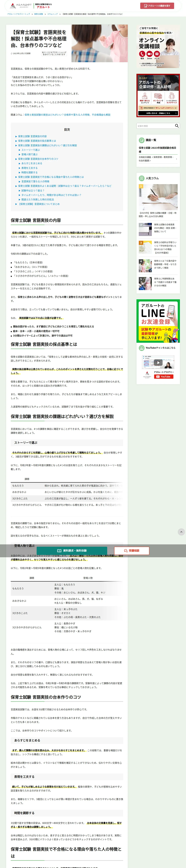The image size is (186, 868).
Task: Click the 人気コラム bookmark icon
Action: click(142, 178)
